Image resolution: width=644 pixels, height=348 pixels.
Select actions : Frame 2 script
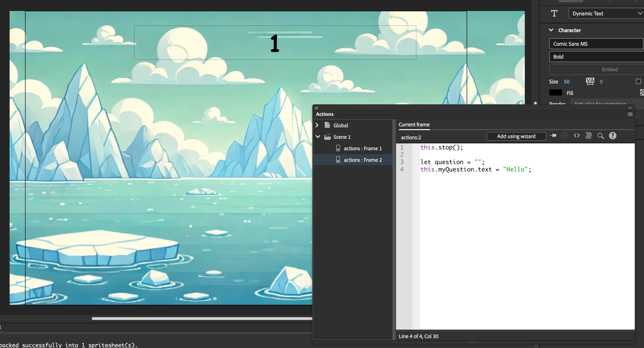pyautogui.click(x=362, y=160)
